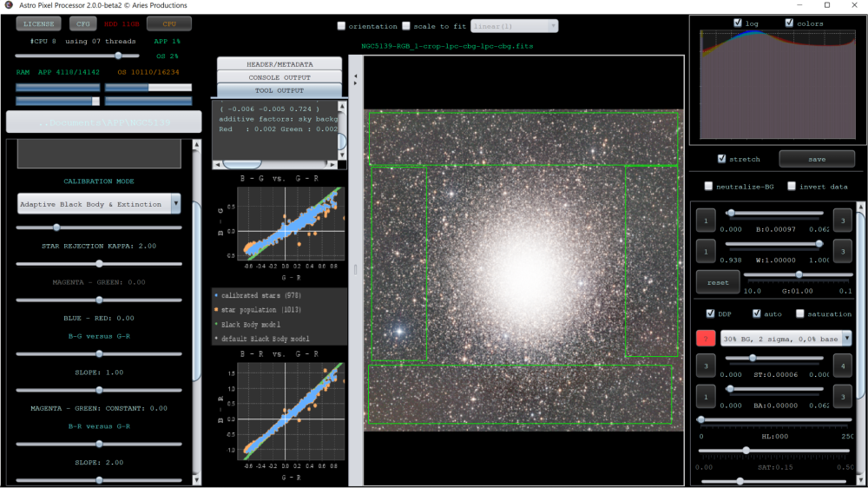
Task: Click the BLUE - RED slider handle
Action: (x=99, y=300)
